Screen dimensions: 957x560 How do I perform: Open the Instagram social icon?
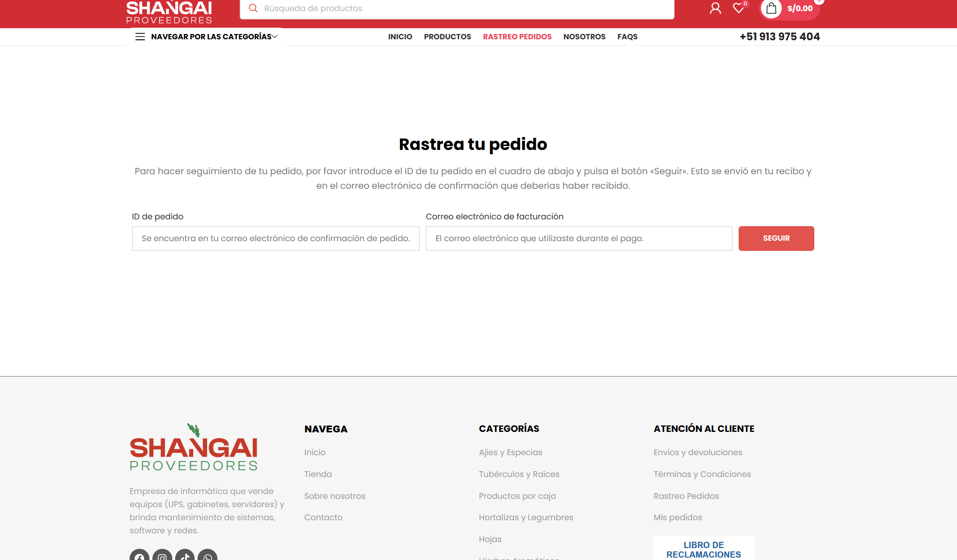pos(162,556)
